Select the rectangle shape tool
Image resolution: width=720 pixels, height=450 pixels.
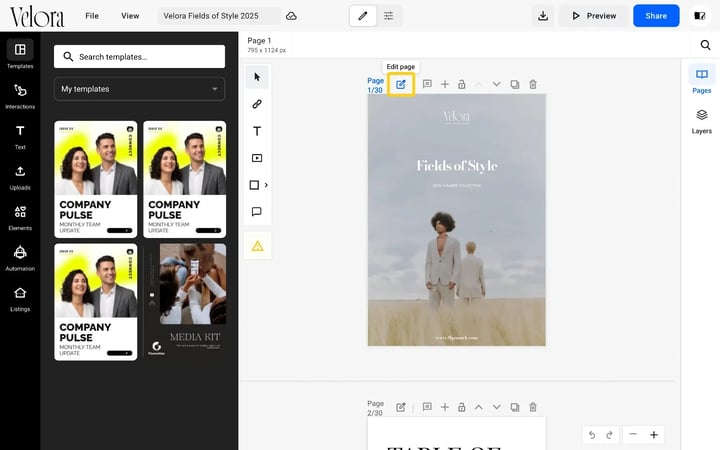[x=254, y=185]
